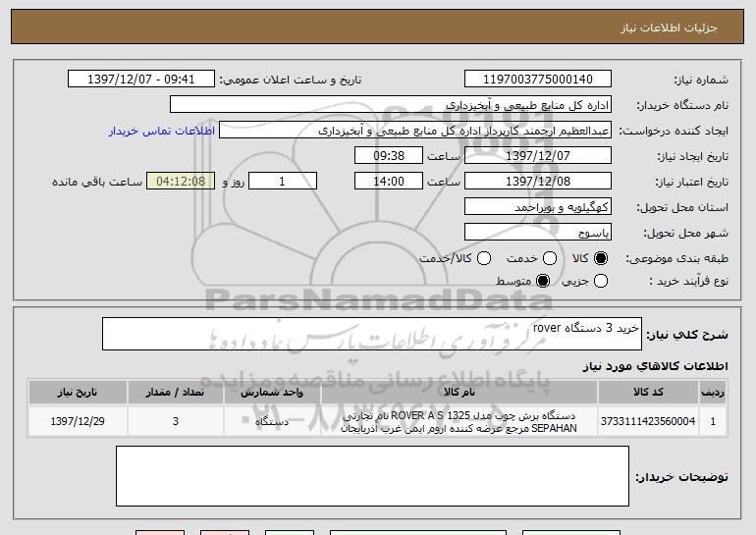
Task: Click the تاریخ نیاز column header
Action: pyautogui.click(x=78, y=393)
